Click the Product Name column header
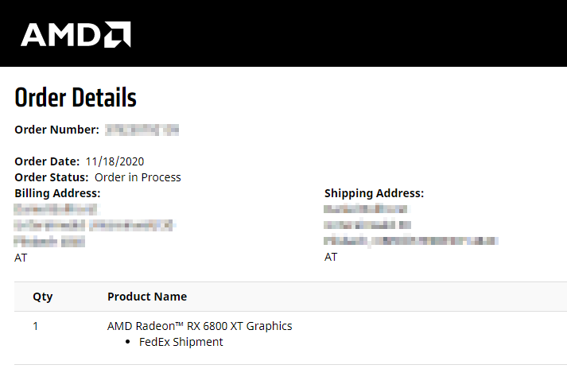 coord(147,297)
